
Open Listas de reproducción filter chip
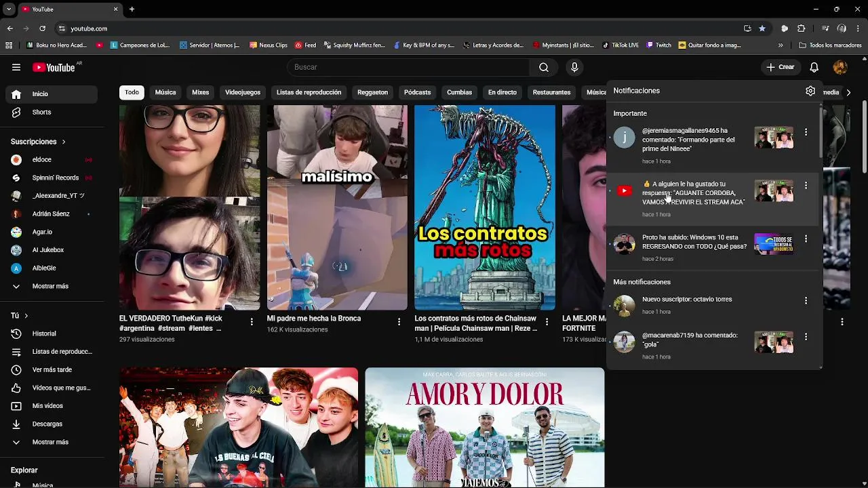point(309,92)
